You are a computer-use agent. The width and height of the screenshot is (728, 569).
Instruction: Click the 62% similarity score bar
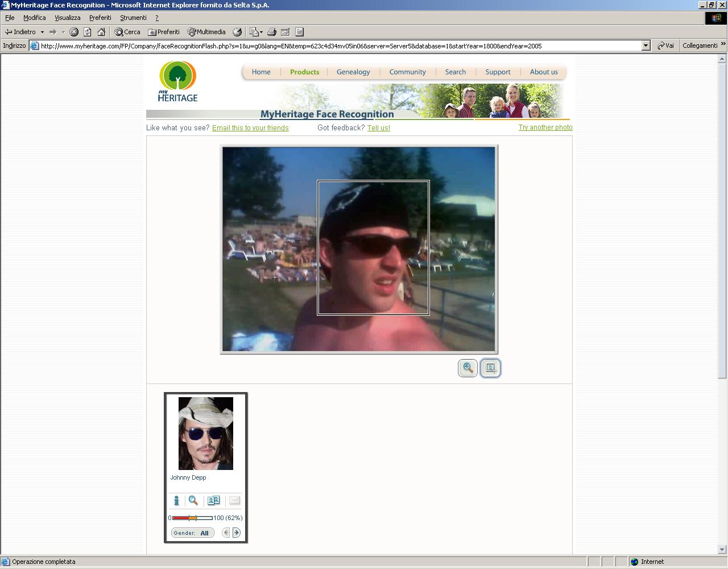pos(192,518)
